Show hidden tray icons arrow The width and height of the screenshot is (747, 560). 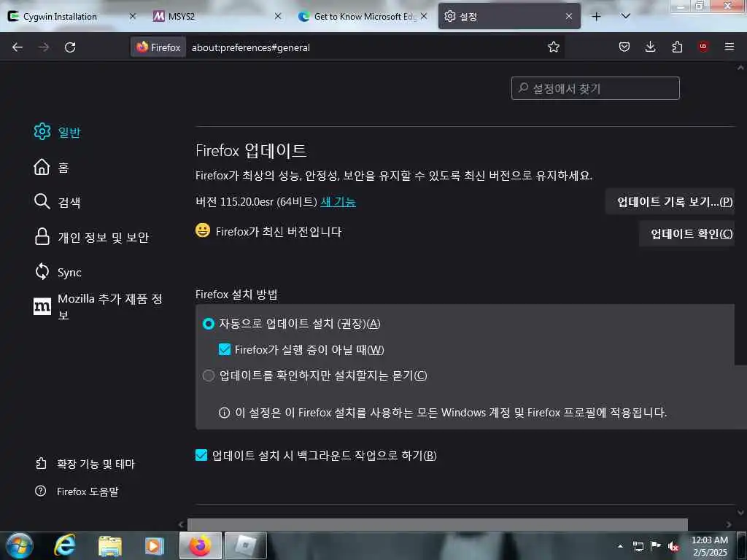[620, 546]
